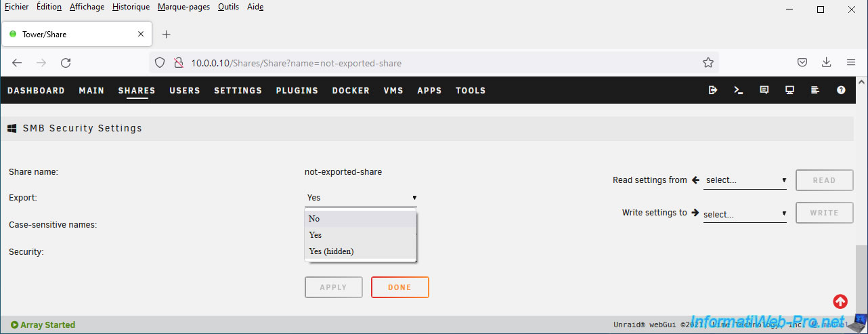Open the log viewer icon
868x334 pixels.
tap(815, 90)
